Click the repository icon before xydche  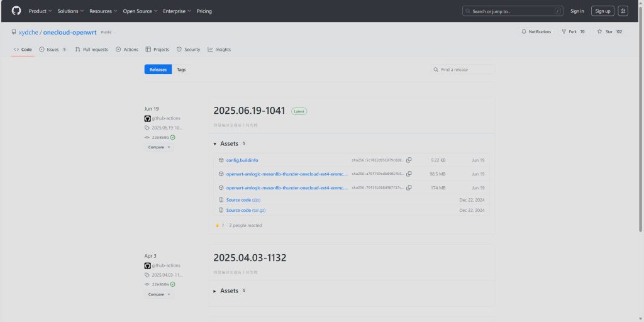coord(14,32)
